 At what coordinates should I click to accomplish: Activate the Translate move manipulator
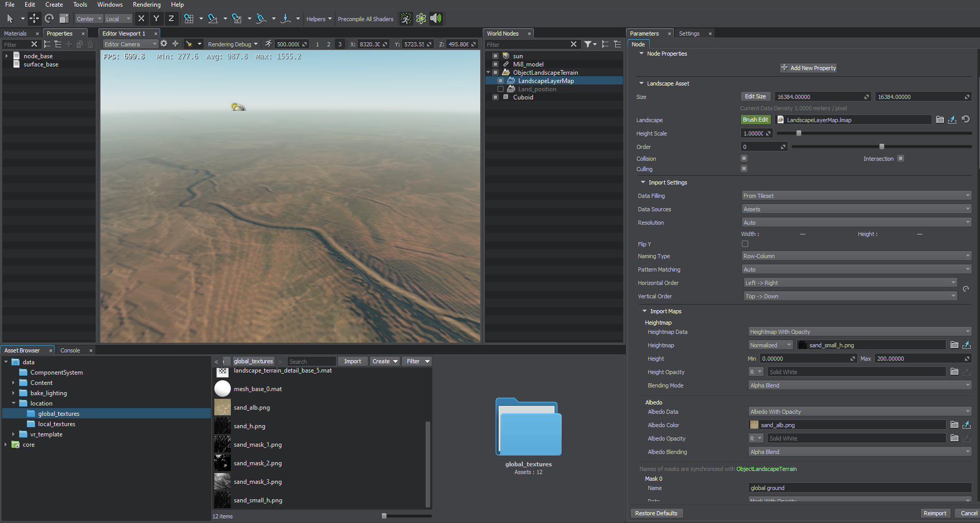(34, 19)
